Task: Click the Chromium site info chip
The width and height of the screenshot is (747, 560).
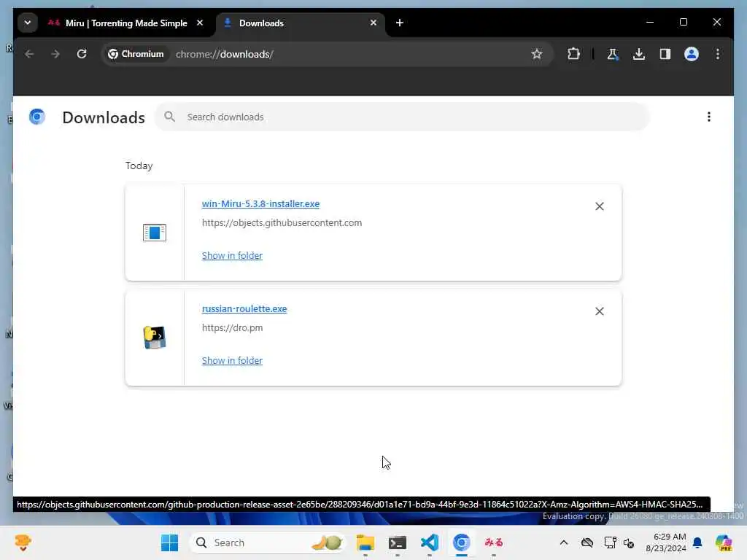Action: (x=136, y=54)
